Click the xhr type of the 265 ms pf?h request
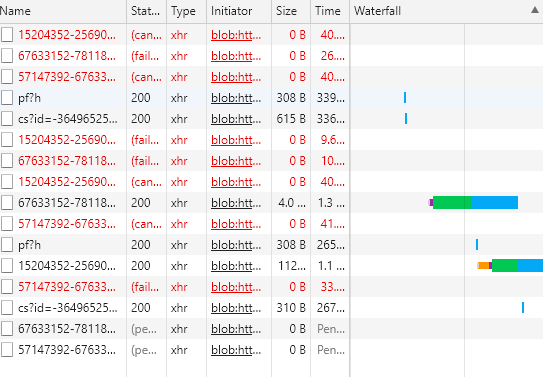The height and width of the screenshot is (377, 543). [x=179, y=245]
